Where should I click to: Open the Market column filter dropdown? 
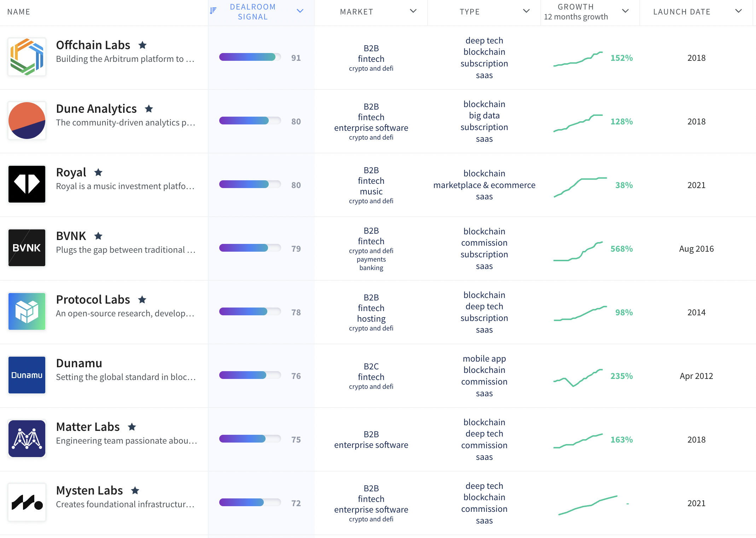coord(413,11)
